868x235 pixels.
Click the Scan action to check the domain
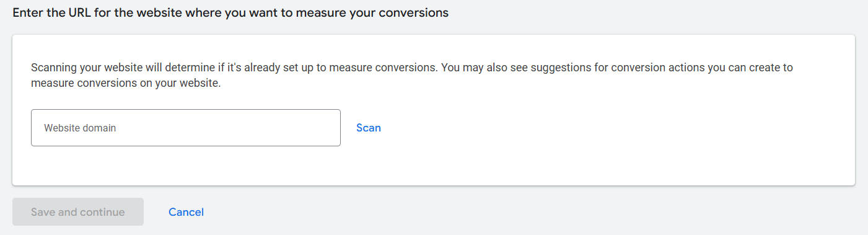(369, 128)
